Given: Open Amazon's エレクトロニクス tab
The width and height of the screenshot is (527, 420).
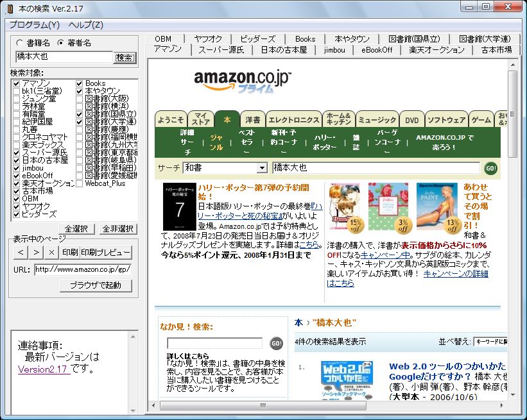Looking at the screenshot, I should (x=294, y=120).
